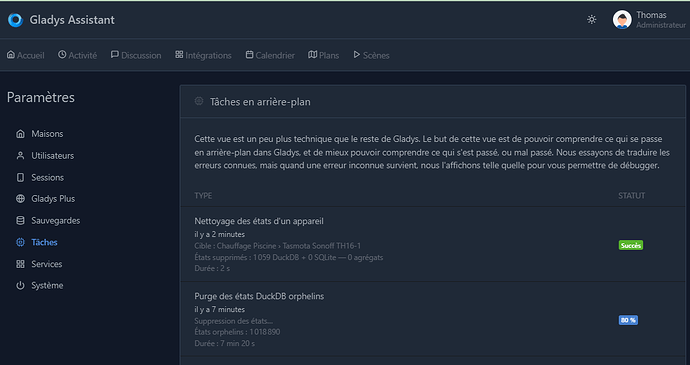The image size is (690, 365).
Task: Click the Calendrier calendar icon
Action: tap(250, 55)
